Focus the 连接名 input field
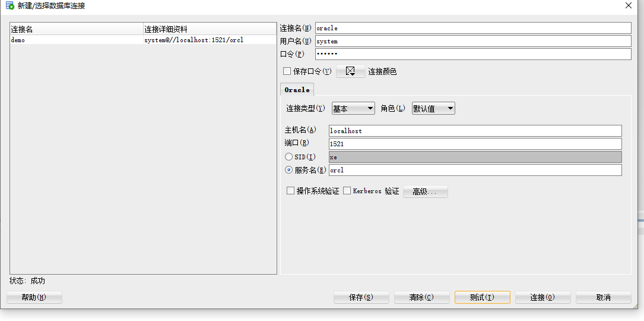Image resolution: width=644 pixels, height=321 pixels. click(473, 28)
